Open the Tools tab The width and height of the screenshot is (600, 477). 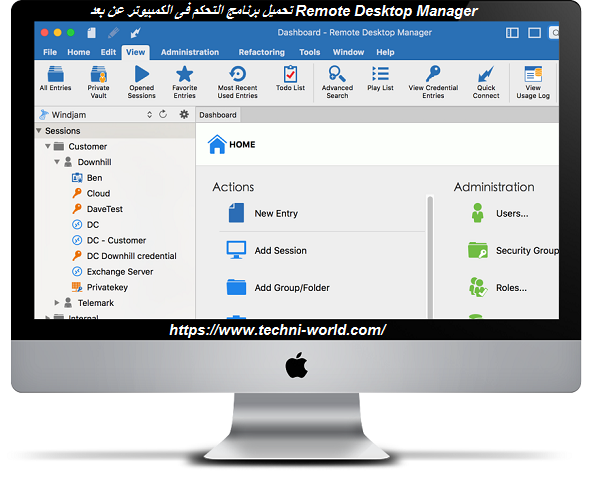[310, 52]
